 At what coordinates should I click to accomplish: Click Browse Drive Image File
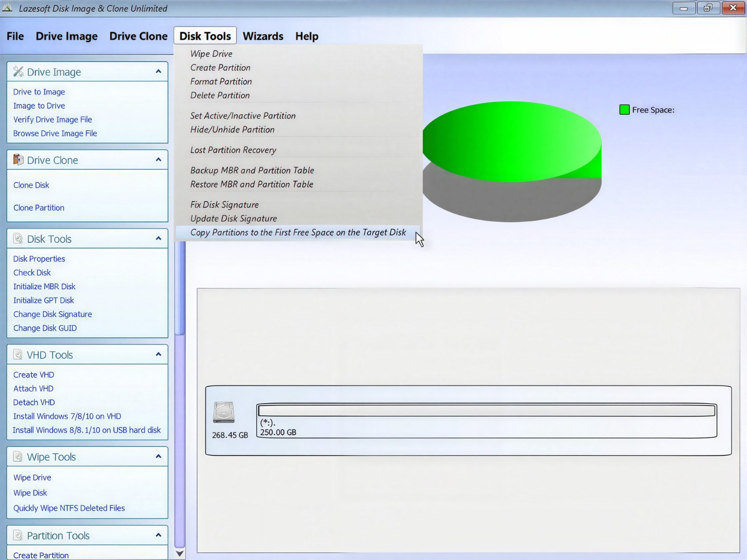[x=55, y=133]
